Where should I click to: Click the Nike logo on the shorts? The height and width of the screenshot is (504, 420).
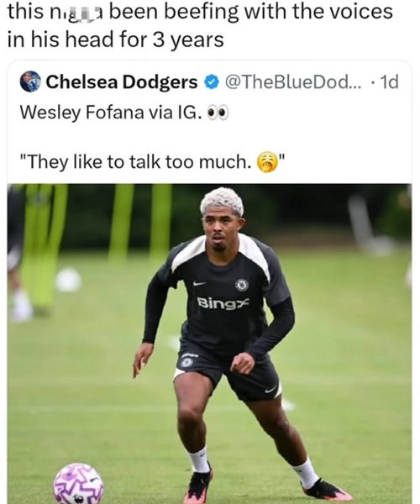[x=270, y=390]
